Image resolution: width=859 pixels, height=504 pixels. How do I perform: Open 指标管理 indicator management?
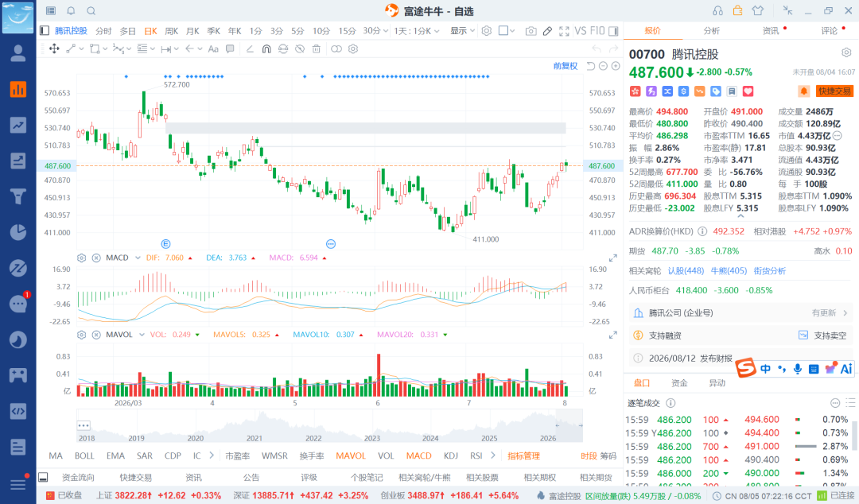point(523,456)
